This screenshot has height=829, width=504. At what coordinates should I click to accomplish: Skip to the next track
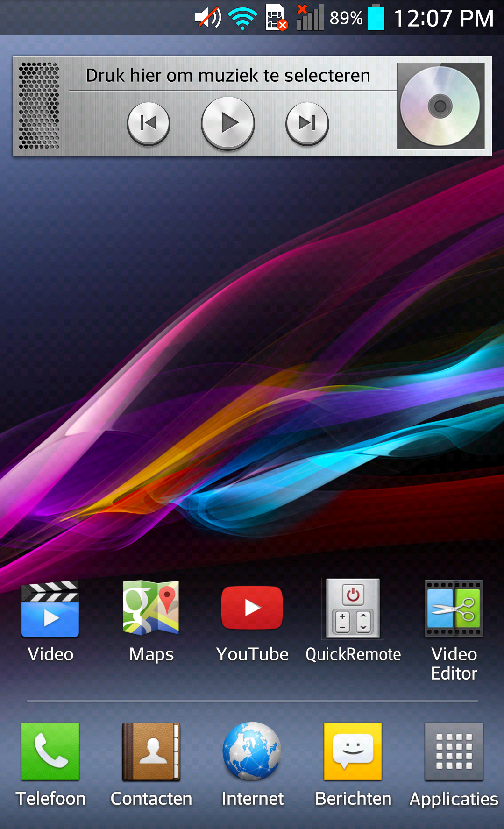coord(307,123)
